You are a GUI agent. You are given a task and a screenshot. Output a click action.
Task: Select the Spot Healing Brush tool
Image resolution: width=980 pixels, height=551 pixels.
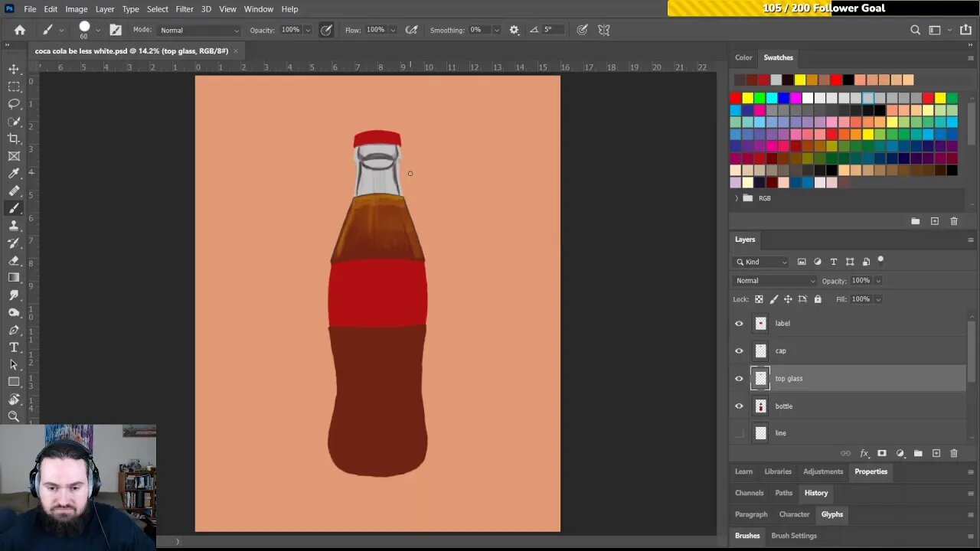(14, 191)
